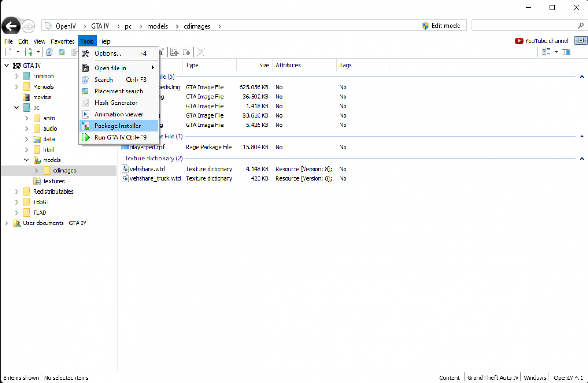The height and width of the screenshot is (383, 588).
Task: Collapse the GTA IV root tree node
Action: pyautogui.click(x=6, y=66)
